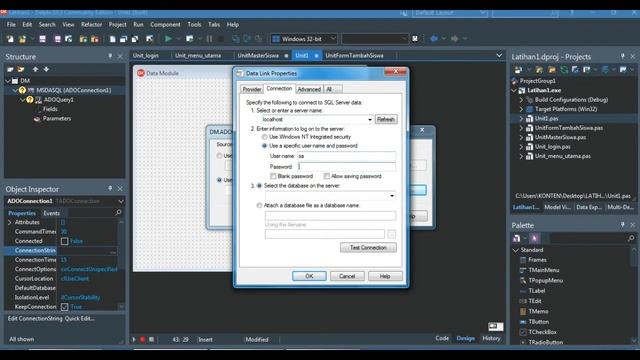Switch to the Code view tab
The width and height of the screenshot is (640, 360).
(x=442, y=338)
